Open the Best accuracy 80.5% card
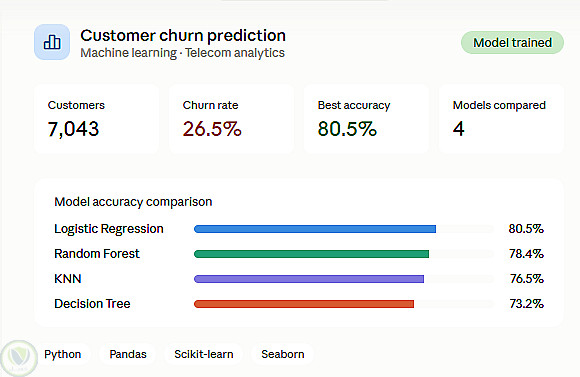The image size is (580, 377). coord(367,119)
